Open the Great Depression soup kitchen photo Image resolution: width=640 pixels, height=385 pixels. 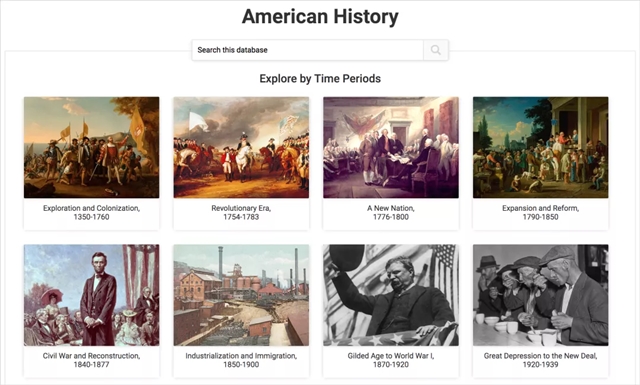[540, 295]
